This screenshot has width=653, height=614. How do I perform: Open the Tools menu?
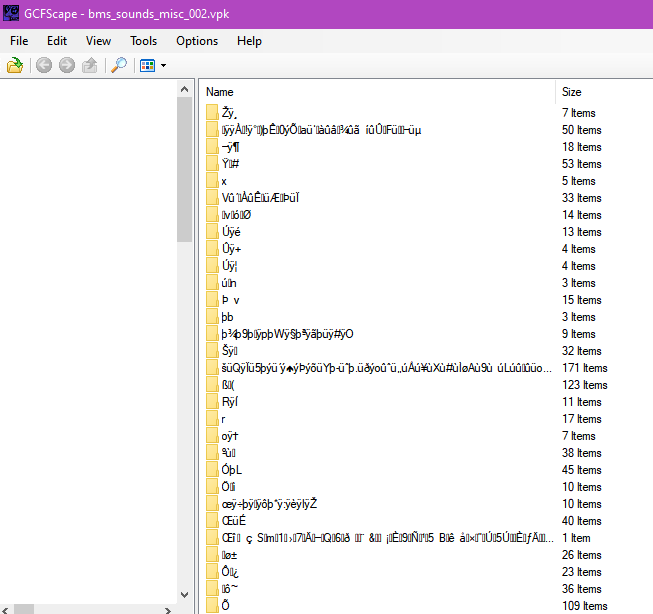(143, 41)
